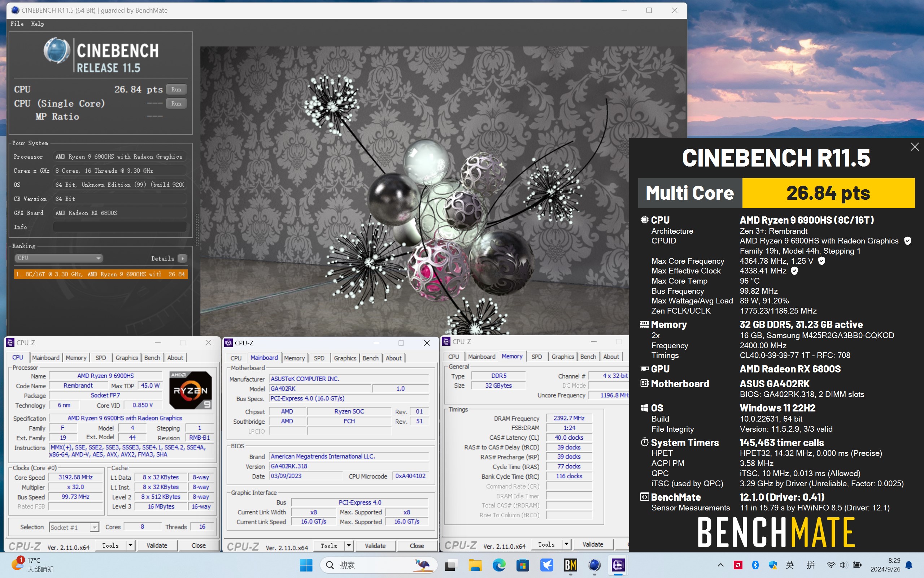Click the Core Speed 3192.68 MHz value
The width and height of the screenshot is (924, 578).
(x=75, y=478)
